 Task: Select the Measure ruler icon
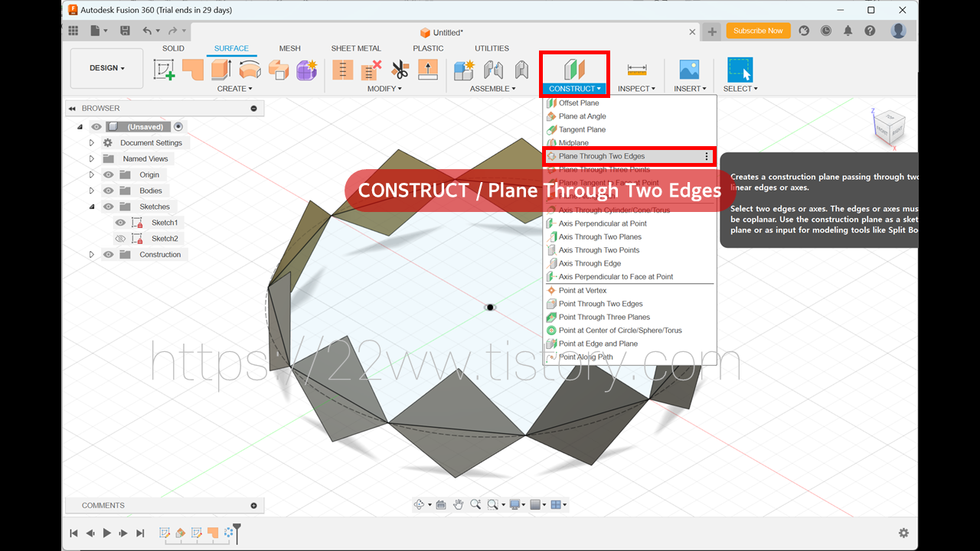coord(637,70)
